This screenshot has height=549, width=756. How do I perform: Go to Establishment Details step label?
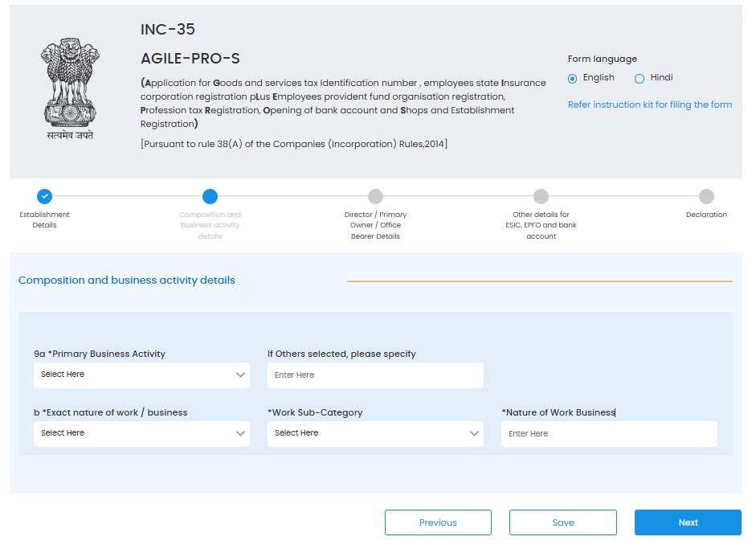pos(45,219)
